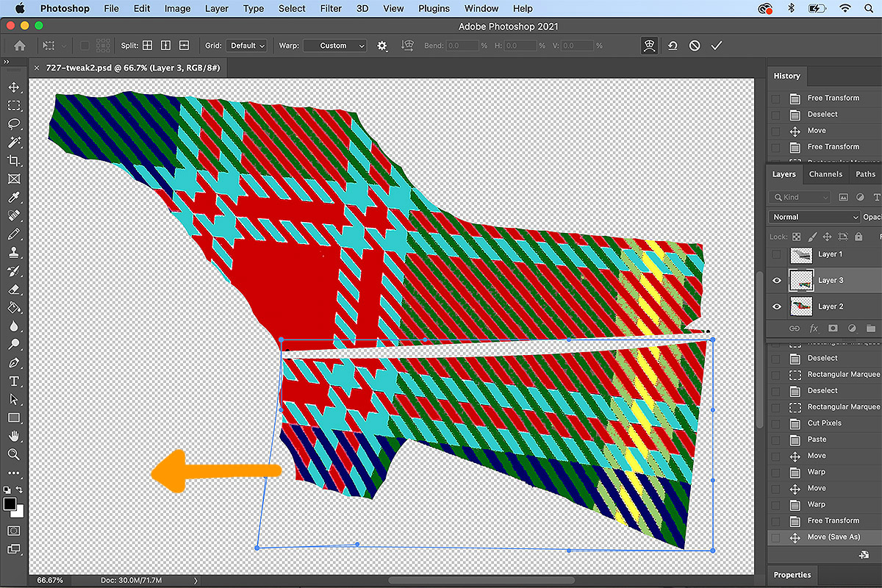
Task: Select the Lasso tool
Action: coord(14,124)
